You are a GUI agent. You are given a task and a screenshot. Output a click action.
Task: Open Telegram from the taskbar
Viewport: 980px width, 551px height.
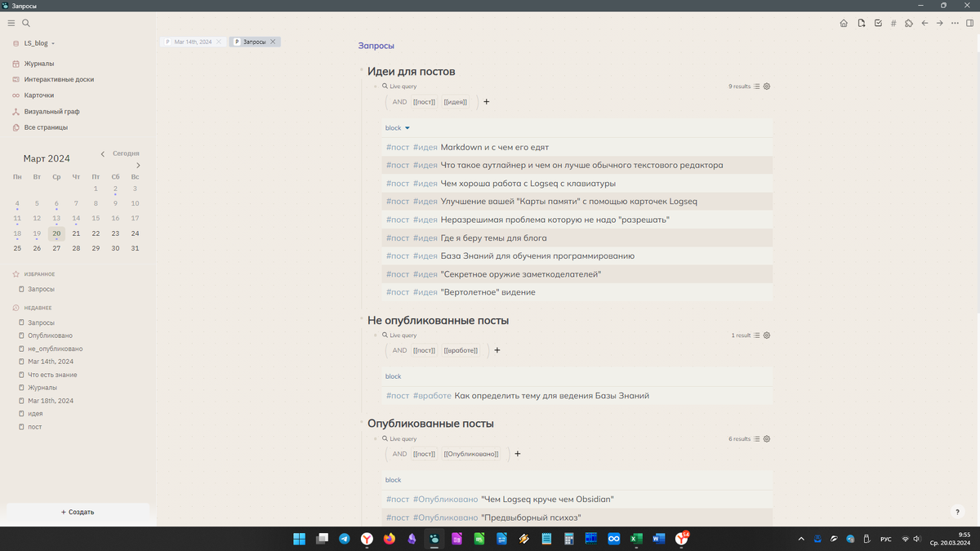coord(345,539)
